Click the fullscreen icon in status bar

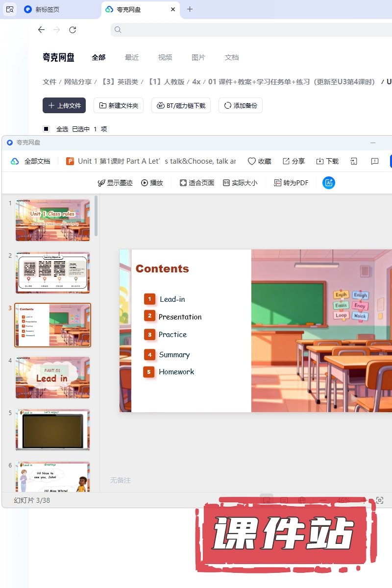379,500
